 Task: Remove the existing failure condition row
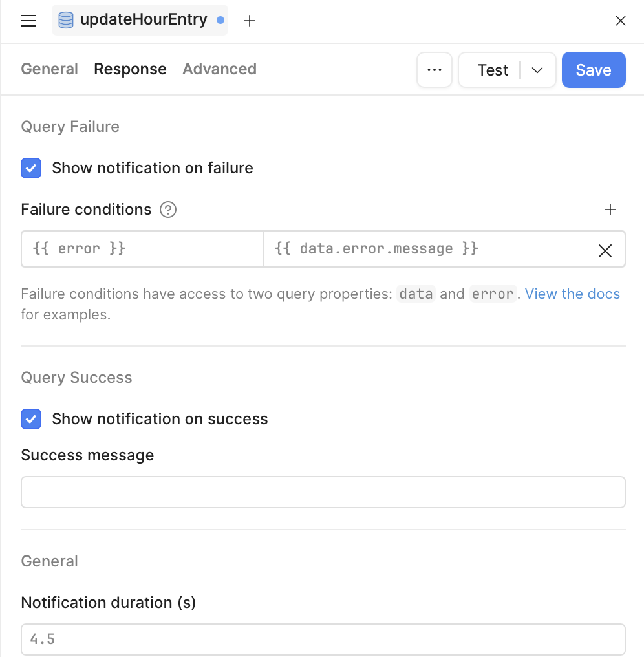(x=605, y=251)
